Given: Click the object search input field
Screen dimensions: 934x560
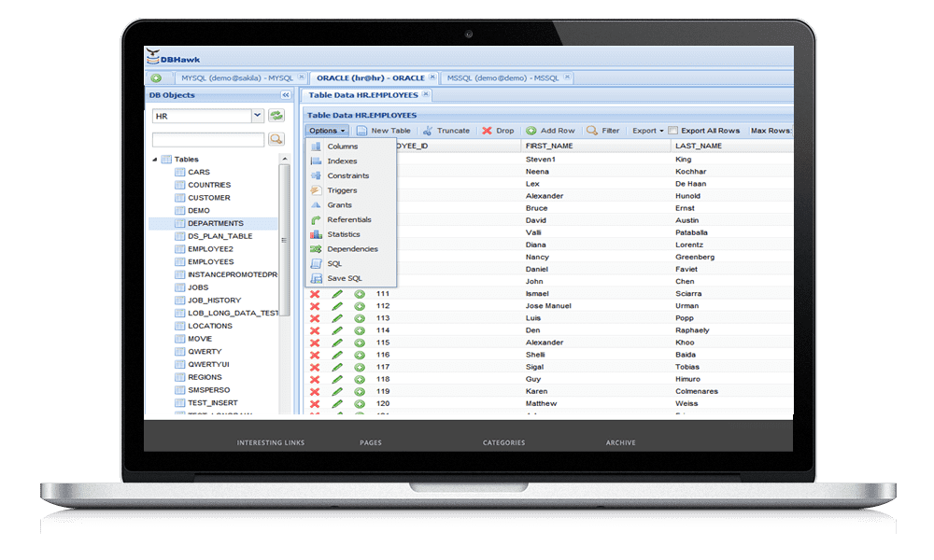Looking at the screenshot, I should tap(207, 139).
